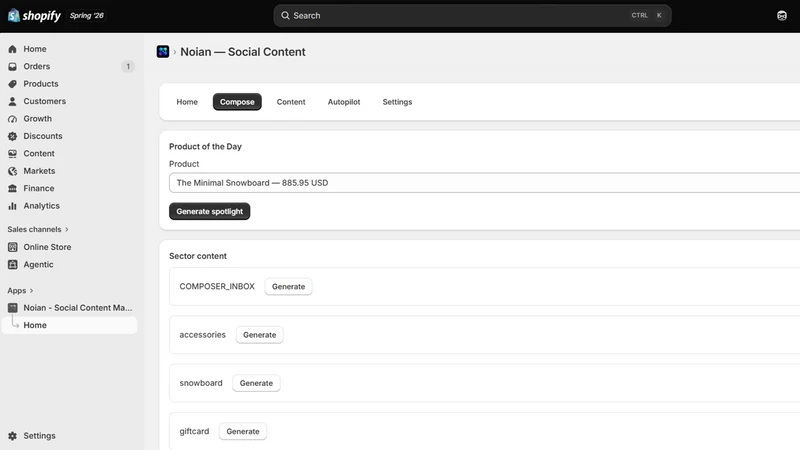The width and height of the screenshot is (800, 450).
Task: Click the Discounts badge icon
Action: 12,136
